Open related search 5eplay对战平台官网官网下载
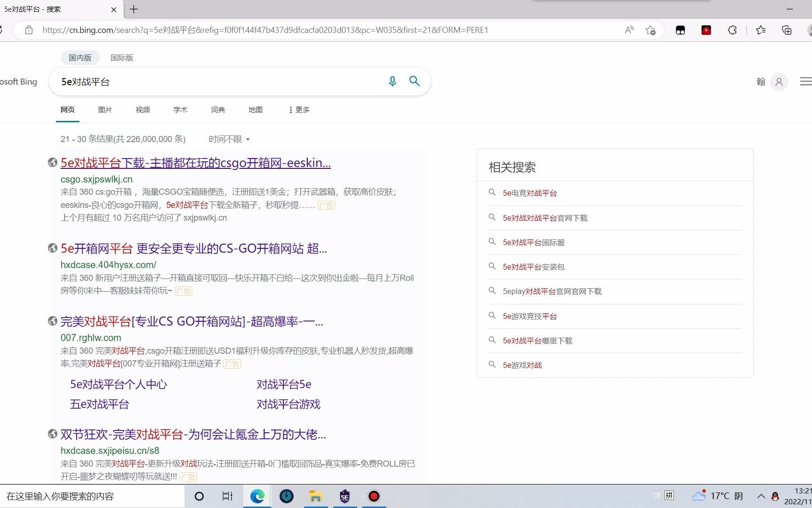Viewport: 812px width, 508px height. [552, 291]
